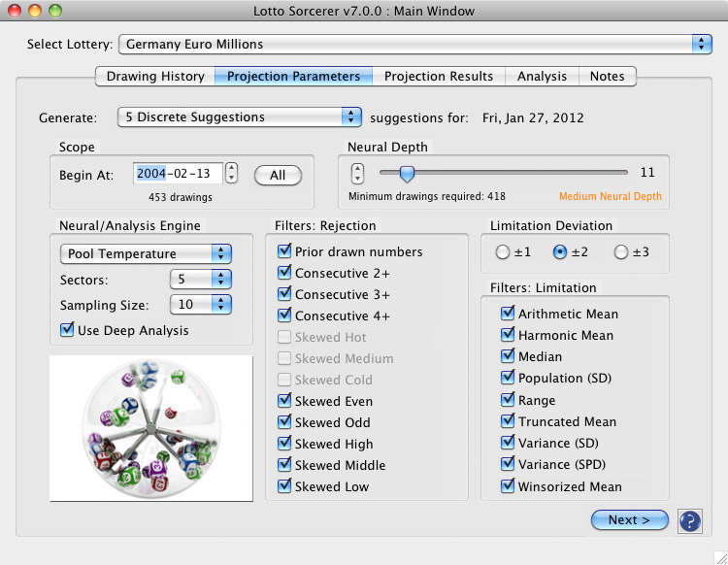Click the Neural Depth stepper arrows
Screen dimensions: 728x565
click(357, 173)
